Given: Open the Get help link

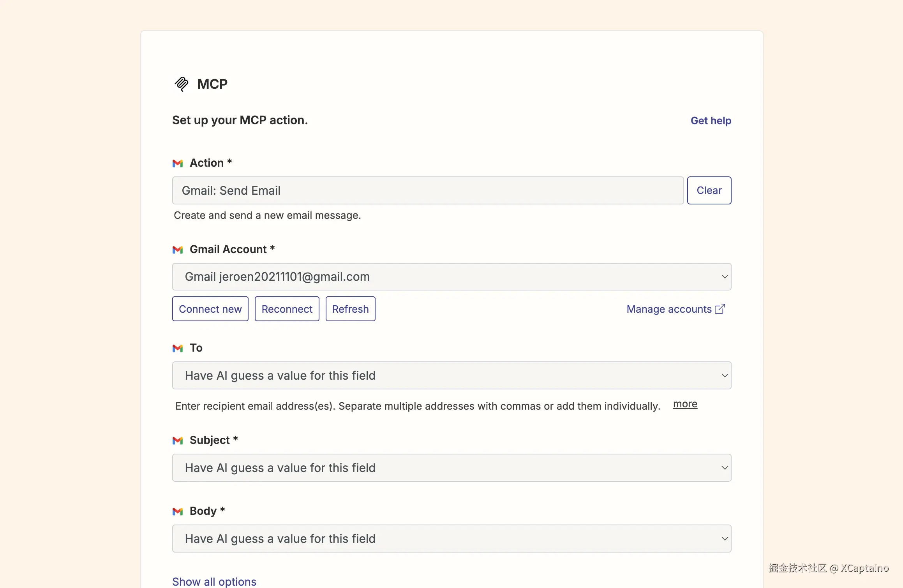Looking at the screenshot, I should point(711,121).
